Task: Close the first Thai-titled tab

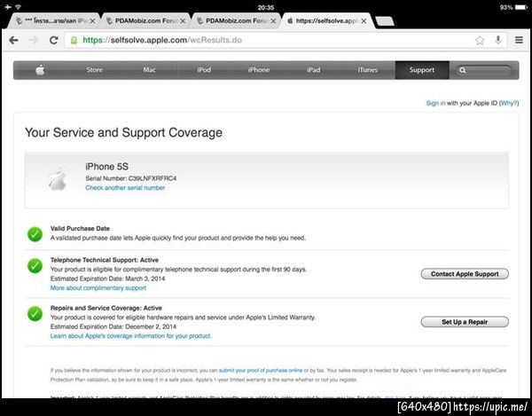Action: click(x=92, y=21)
